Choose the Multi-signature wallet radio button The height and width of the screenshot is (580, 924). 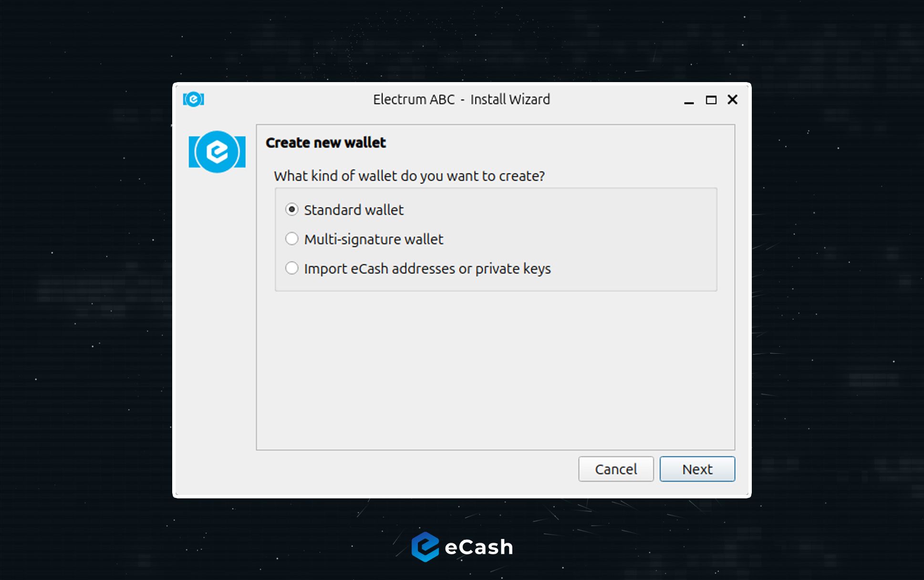pyautogui.click(x=291, y=239)
